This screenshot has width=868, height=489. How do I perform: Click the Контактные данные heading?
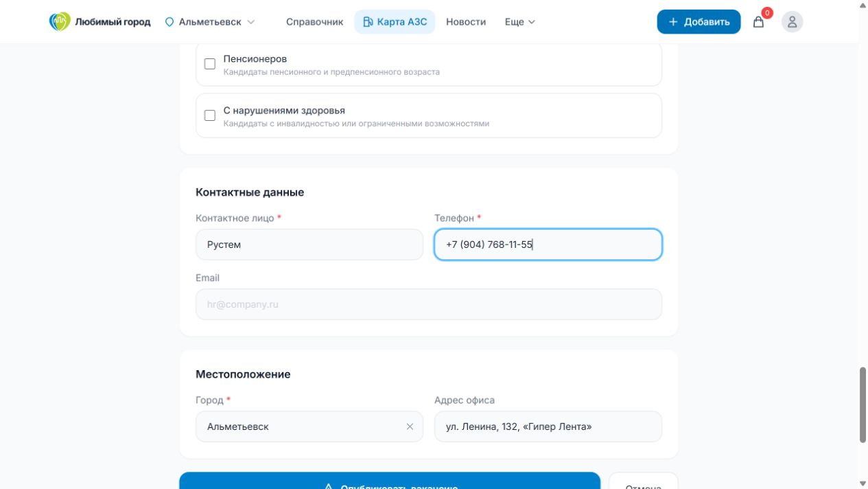(x=250, y=192)
